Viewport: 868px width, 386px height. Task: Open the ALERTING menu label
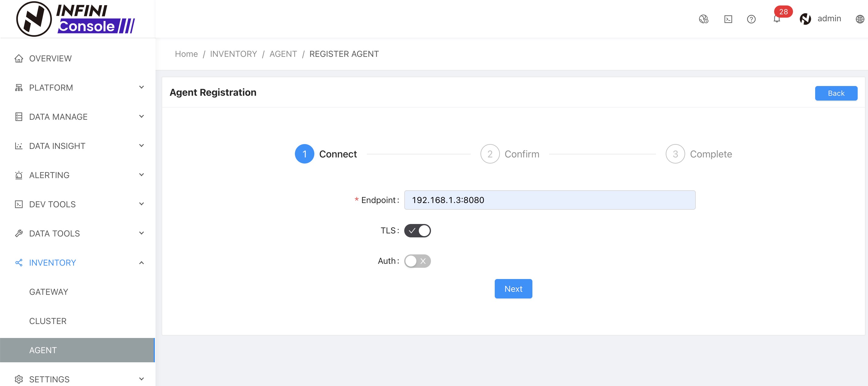point(49,175)
